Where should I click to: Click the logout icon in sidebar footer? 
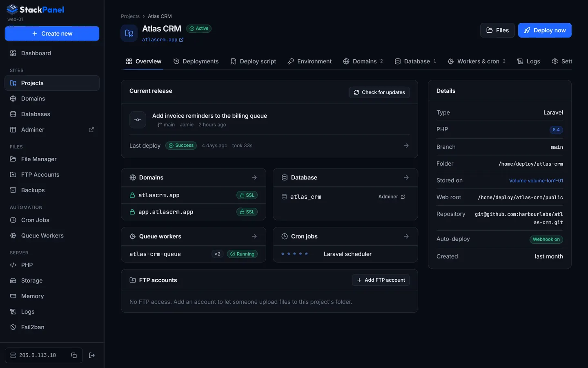tap(92, 355)
